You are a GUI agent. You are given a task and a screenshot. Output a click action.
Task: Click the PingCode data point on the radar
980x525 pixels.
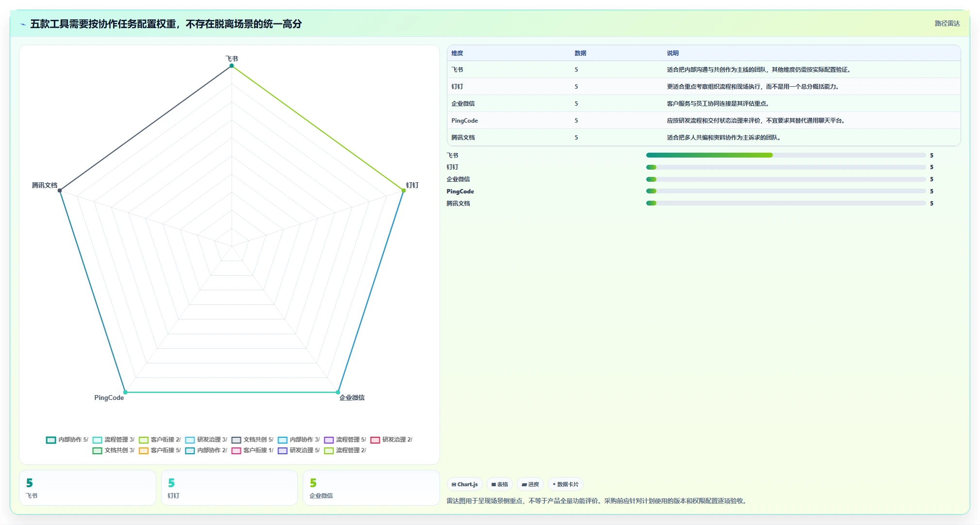point(125,392)
